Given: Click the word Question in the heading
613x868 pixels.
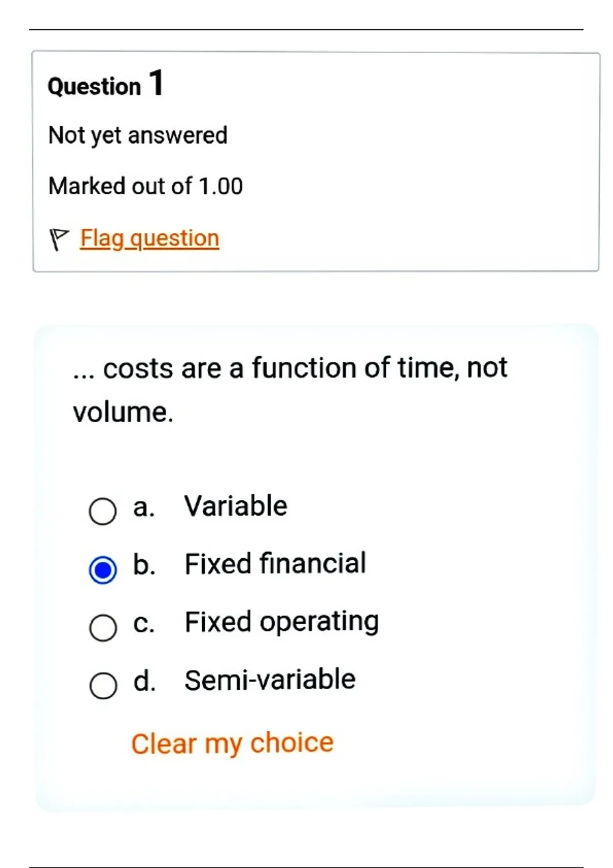Looking at the screenshot, I should [94, 86].
